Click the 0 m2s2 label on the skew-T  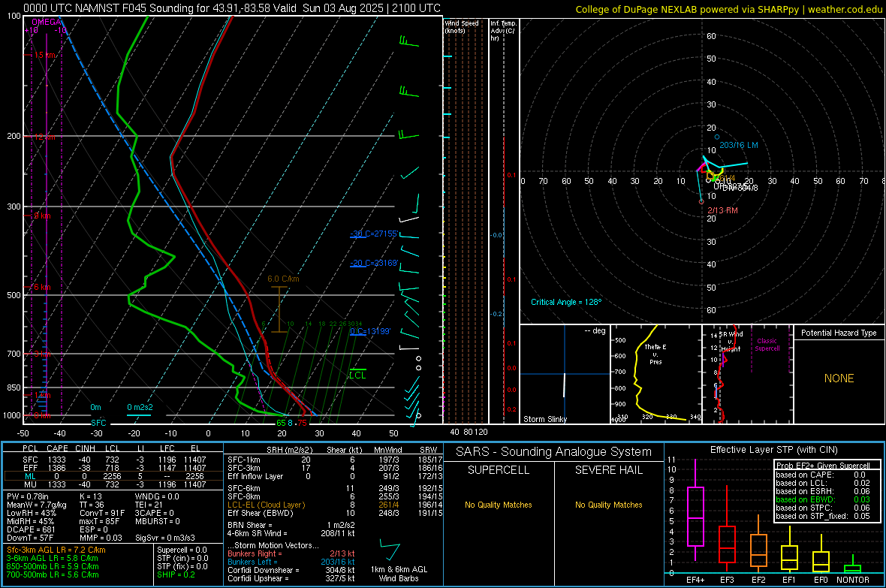[140, 407]
